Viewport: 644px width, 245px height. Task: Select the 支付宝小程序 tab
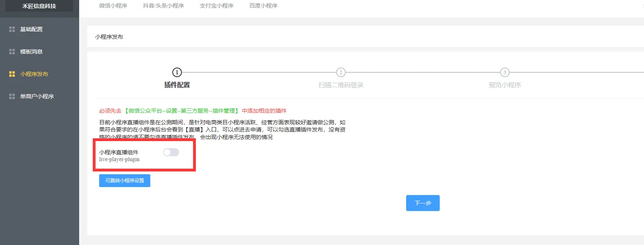point(217,6)
